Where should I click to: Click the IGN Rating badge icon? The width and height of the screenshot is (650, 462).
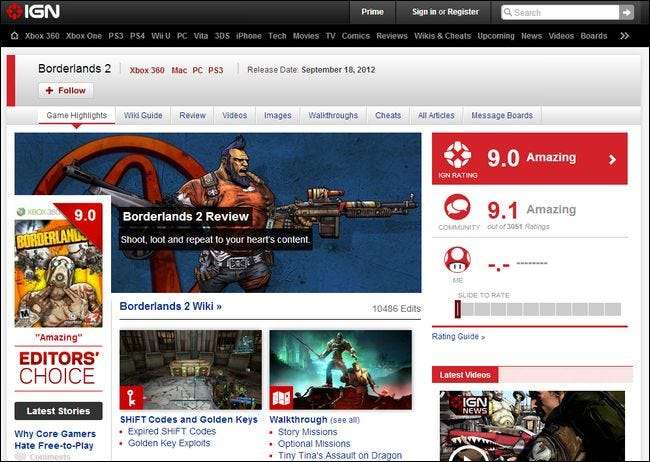click(x=457, y=158)
